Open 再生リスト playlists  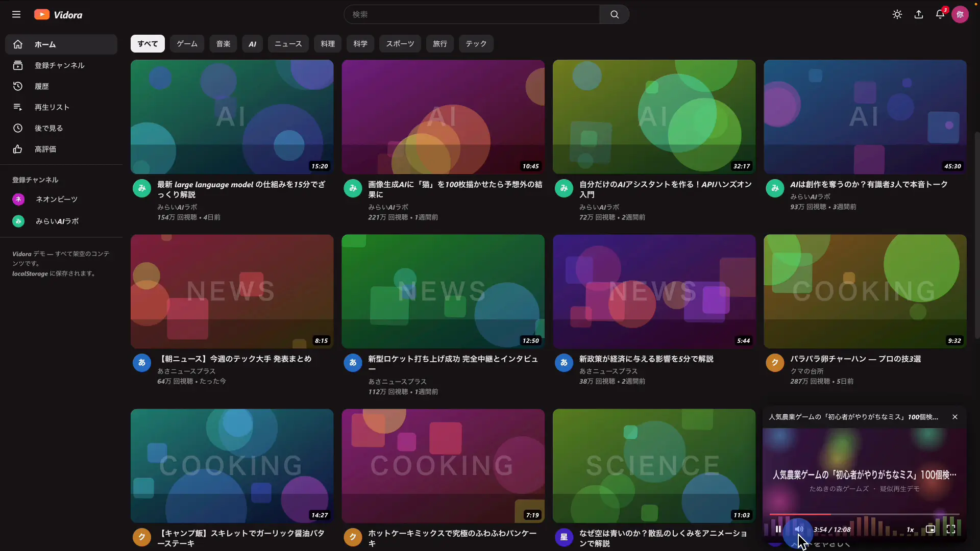click(61, 107)
